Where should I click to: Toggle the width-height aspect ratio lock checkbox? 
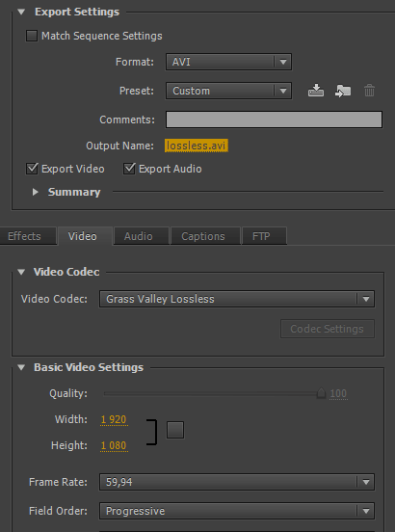coord(175,430)
